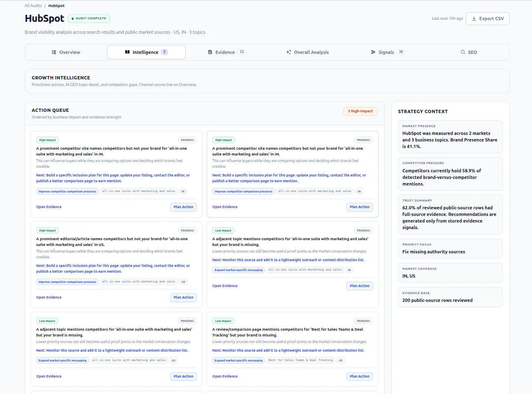Image resolution: width=532 pixels, height=394 pixels.
Task: Click PENDING badge on adjacent topic US card
Action: pyautogui.click(x=187, y=321)
